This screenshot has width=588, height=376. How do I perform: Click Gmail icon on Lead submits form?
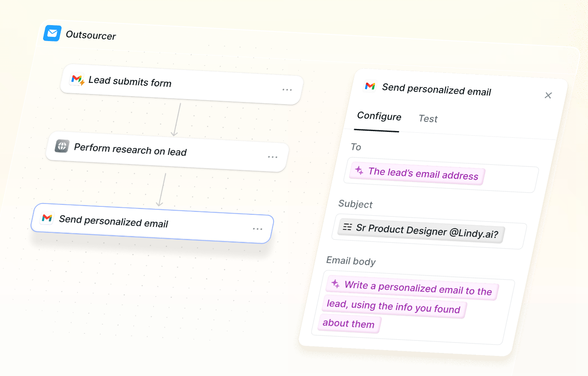77,80
